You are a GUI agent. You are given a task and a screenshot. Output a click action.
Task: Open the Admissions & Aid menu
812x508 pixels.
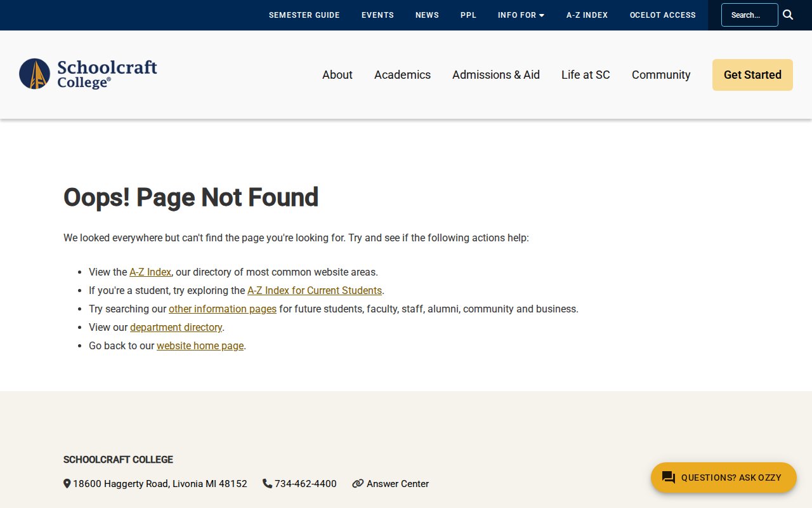495,75
